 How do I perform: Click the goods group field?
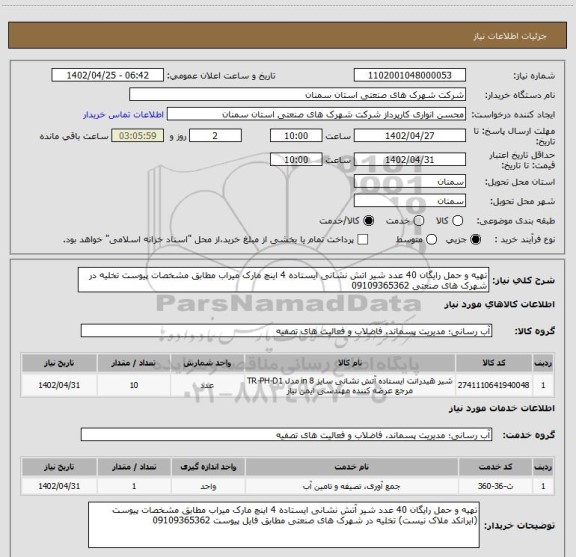point(286,331)
